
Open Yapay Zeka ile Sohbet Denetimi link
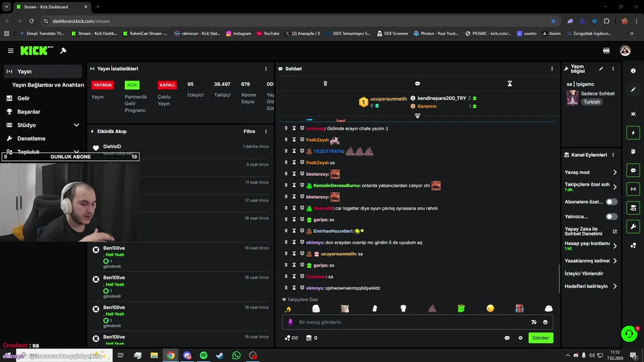point(591,231)
